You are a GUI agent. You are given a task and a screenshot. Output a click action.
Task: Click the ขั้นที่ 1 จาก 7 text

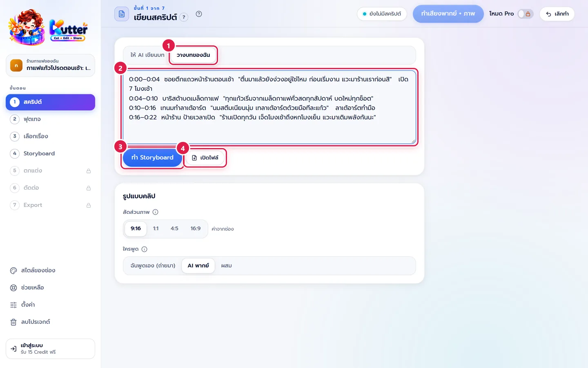coord(149,8)
